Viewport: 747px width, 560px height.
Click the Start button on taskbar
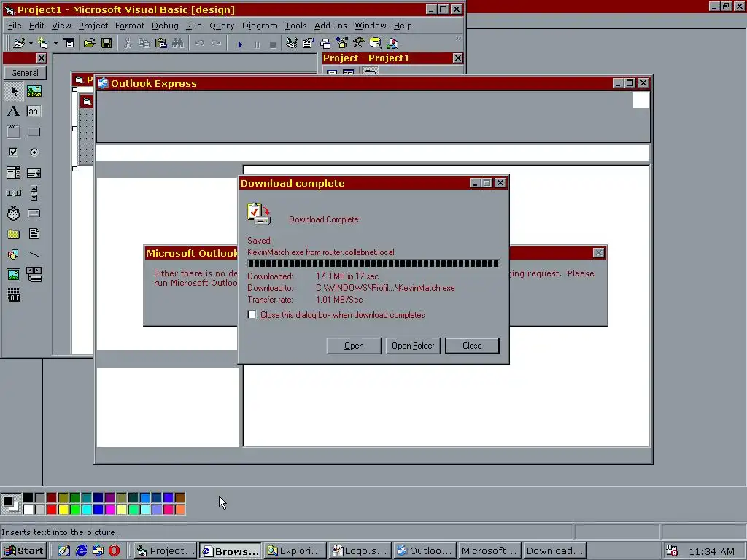24,551
